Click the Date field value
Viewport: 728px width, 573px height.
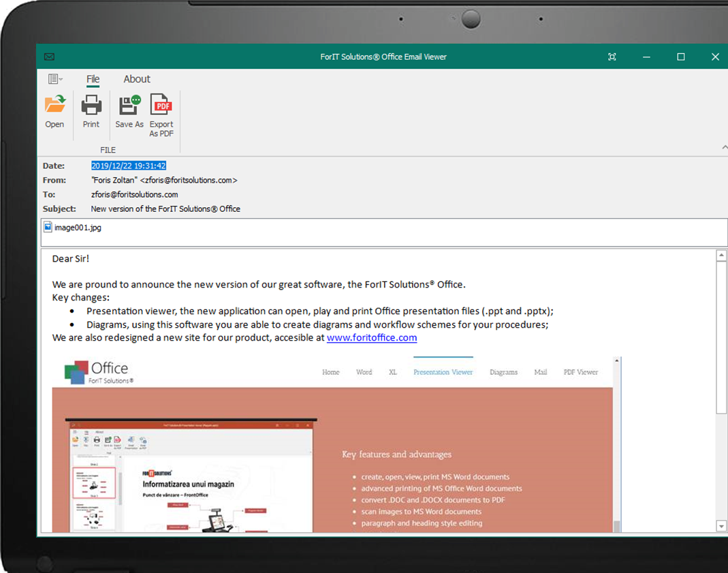point(129,166)
